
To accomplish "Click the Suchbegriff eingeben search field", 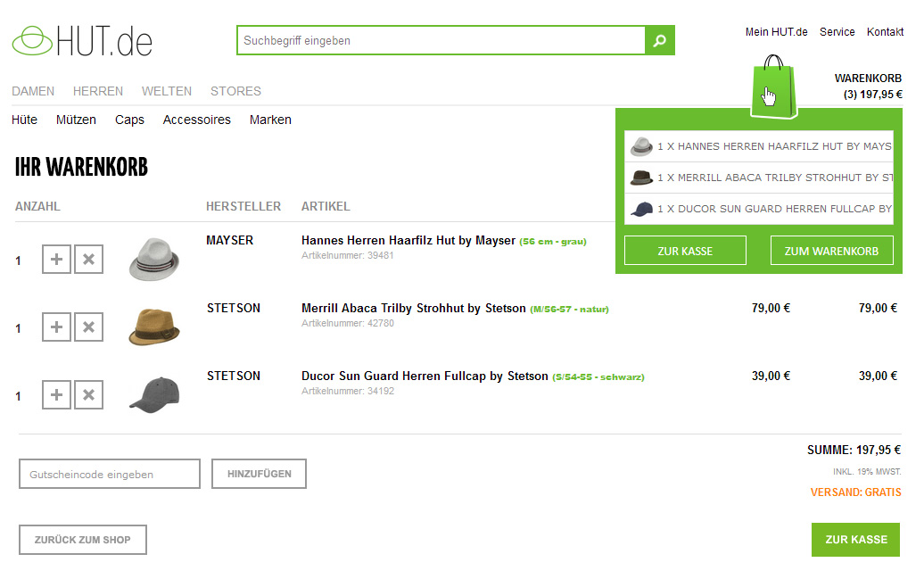I will (441, 40).
